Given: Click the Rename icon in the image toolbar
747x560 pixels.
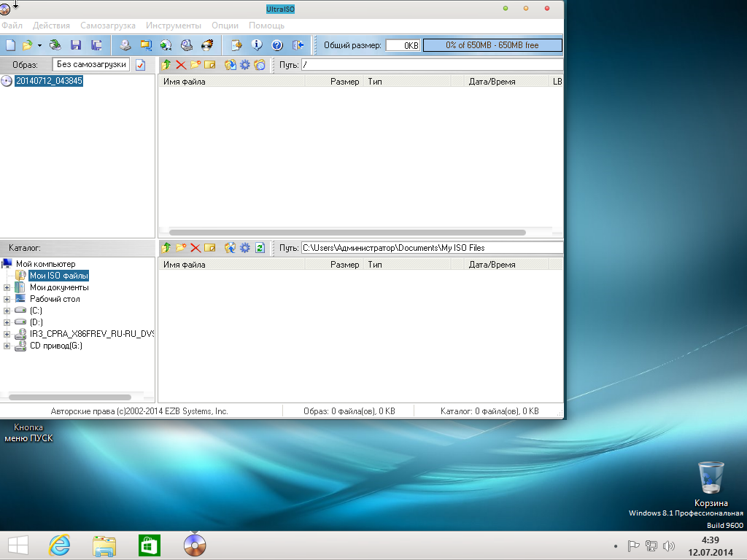Looking at the screenshot, I should [210, 65].
